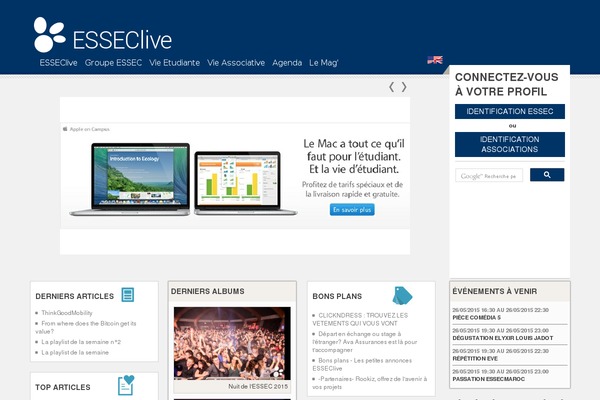Click the Top Articles heading

(x=63, y=387)
